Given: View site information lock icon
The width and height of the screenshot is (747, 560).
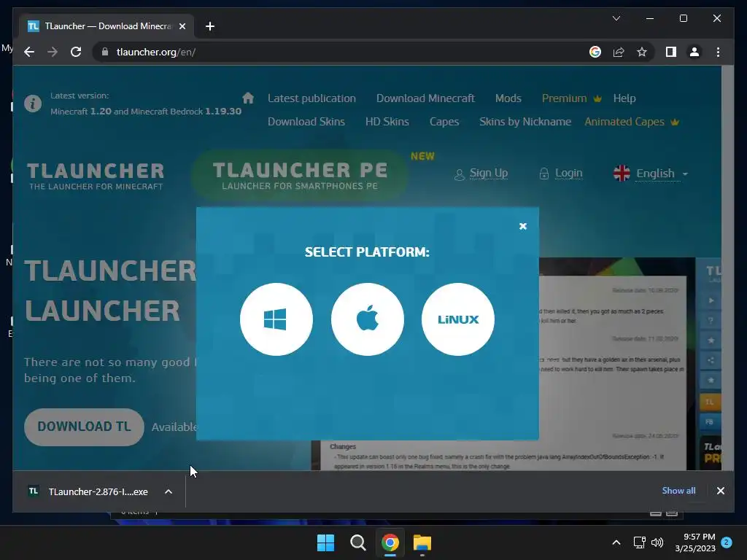Looking at the screenshot, I should click(105, 52).
